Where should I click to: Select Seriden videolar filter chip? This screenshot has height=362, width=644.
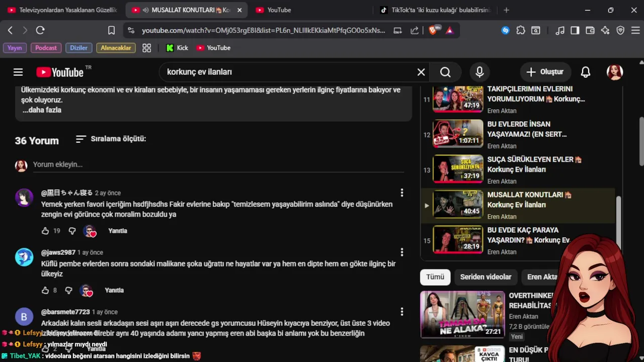click(486, 277)
